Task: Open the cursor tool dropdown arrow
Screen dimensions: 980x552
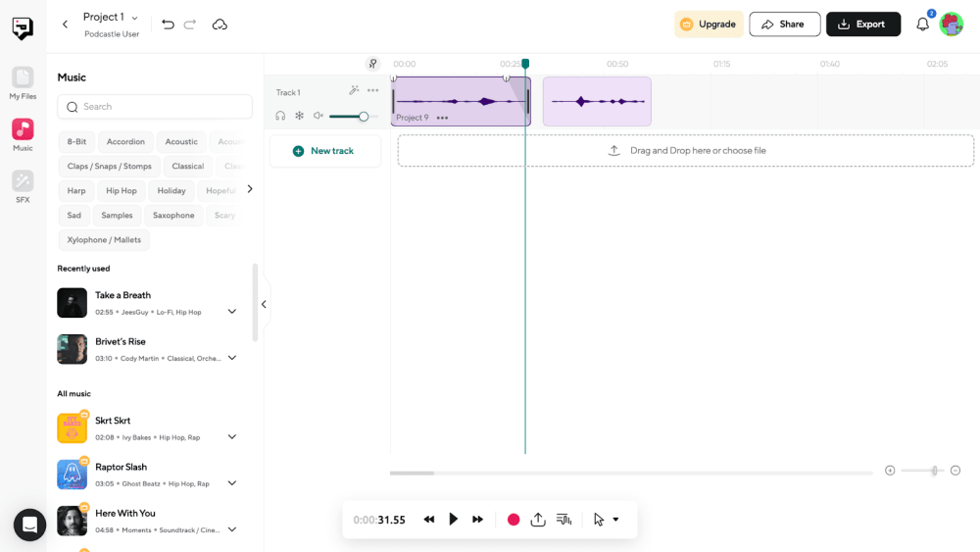Action: point(615,520)
